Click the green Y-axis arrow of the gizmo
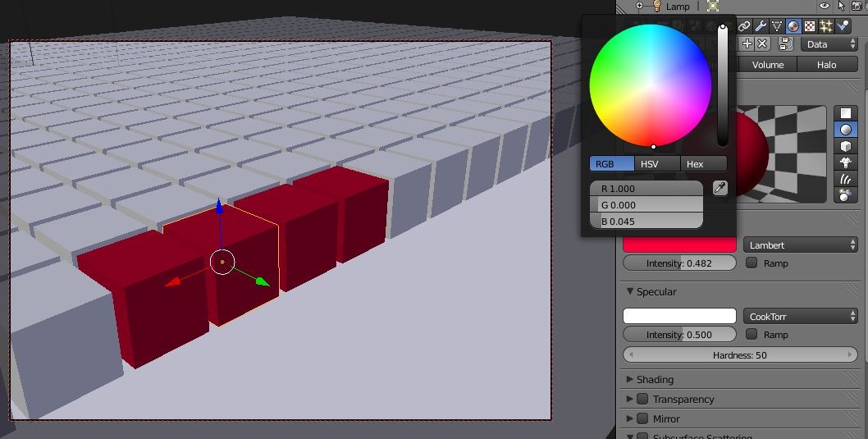 (263, 281)
